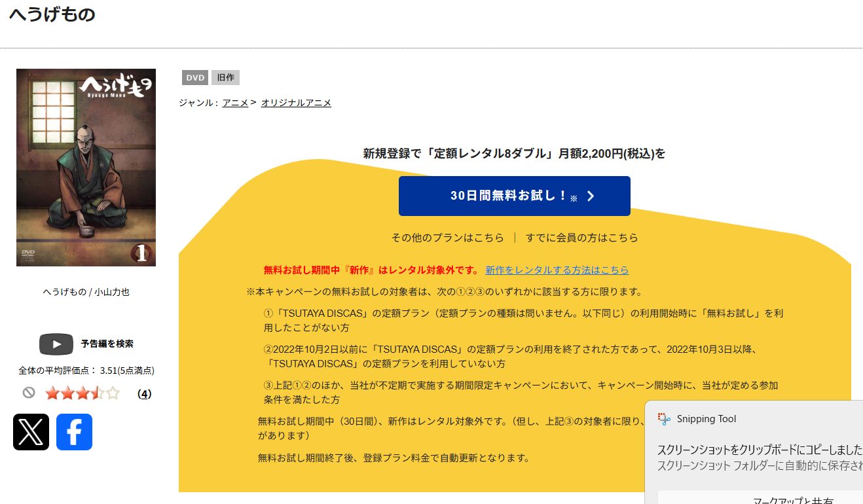Click the DVD format tag
Image resolution: width=863 pixels, height=504 pixels.
coord(195,78)
